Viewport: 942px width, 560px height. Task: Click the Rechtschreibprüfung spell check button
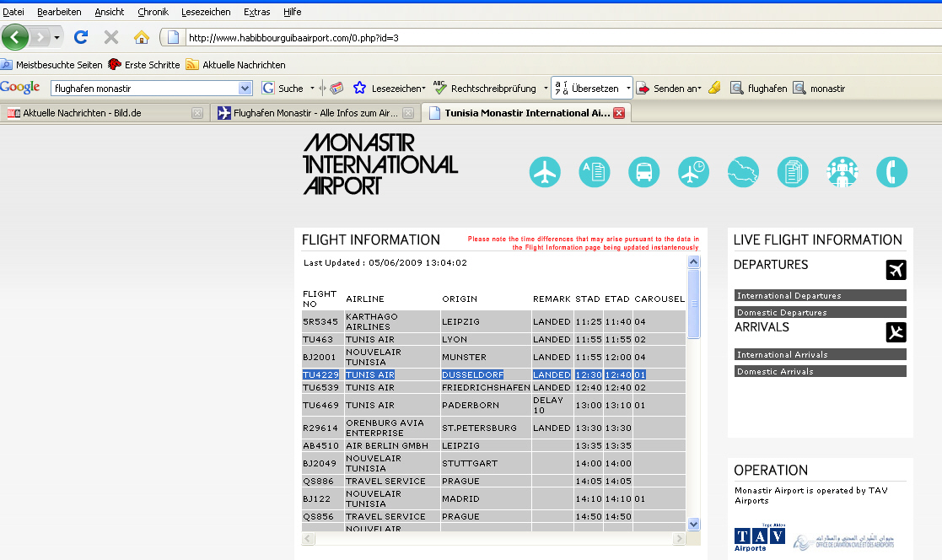tap(486, 89)
